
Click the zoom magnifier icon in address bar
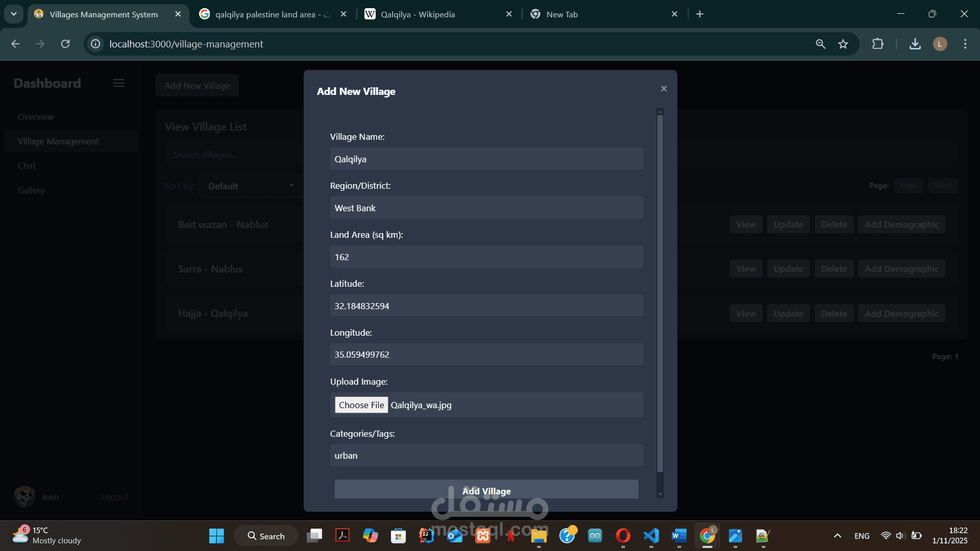click(820, 44)
